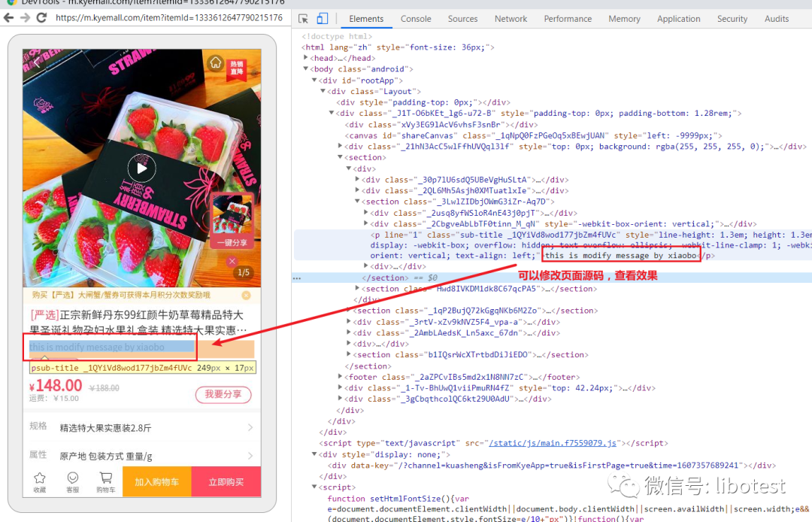Expand the div class _2QL6Mh5Asjh0XMTuatlxIe node

click(x=357, y=190)
